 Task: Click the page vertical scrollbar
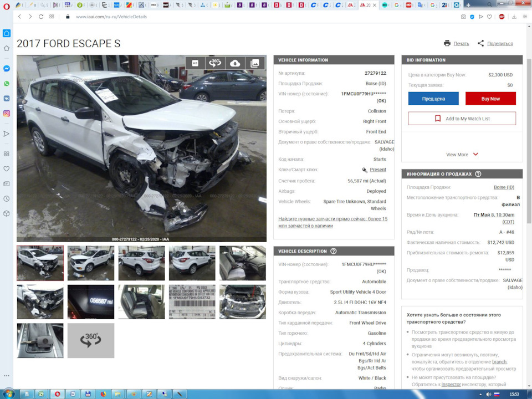[x=529, y=141]
